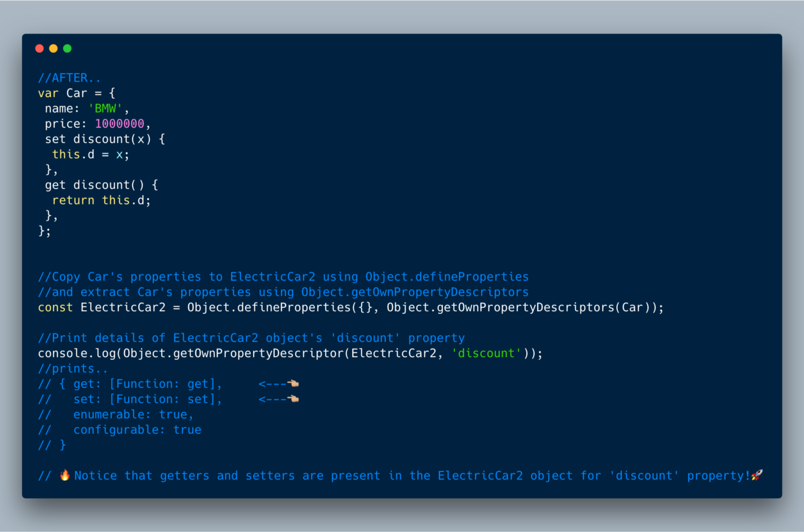Click the green 'discount' string in console.log
804x532 pixels.
pyautogui.click(x=486, y=354)
